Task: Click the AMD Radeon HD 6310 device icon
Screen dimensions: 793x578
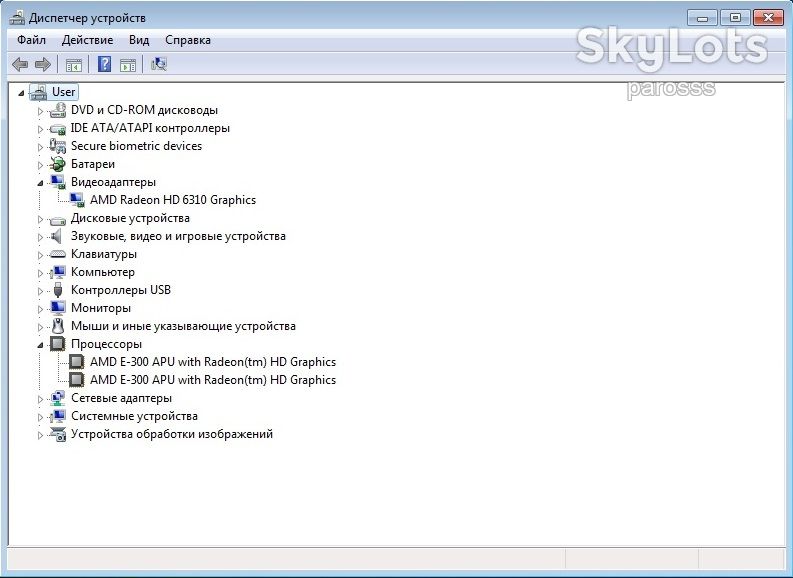Action: tap(77, 200)
